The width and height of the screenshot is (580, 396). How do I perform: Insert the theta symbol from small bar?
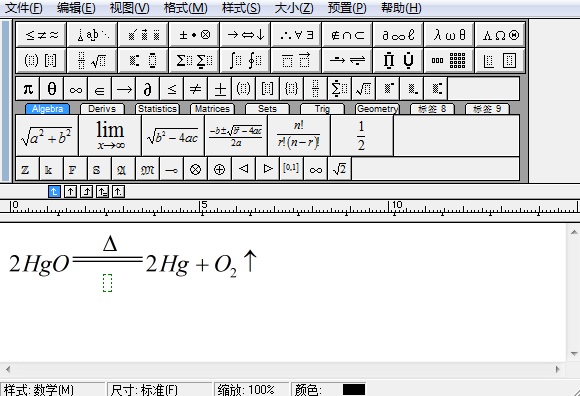[x=52, y=89]
